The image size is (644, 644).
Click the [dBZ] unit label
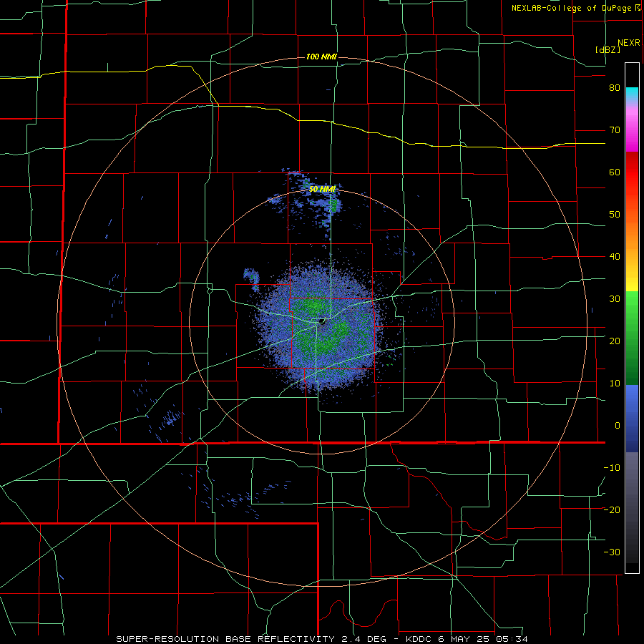608,49
